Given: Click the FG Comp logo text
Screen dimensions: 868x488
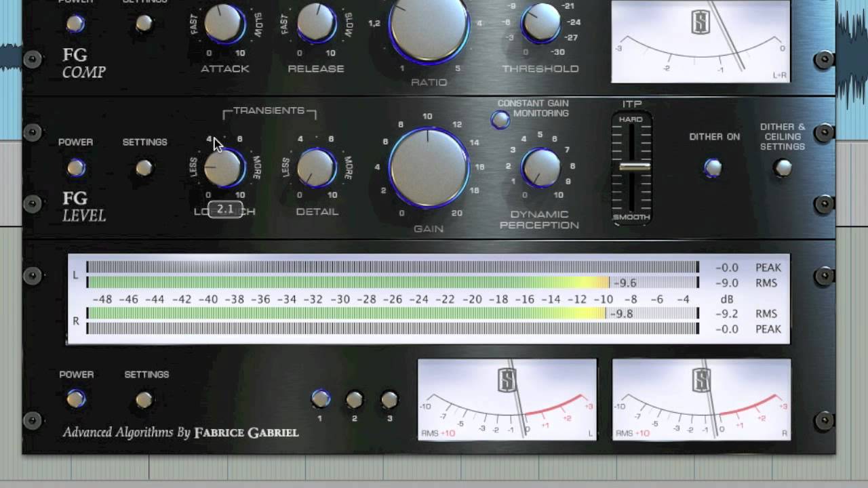Looking at the screenshot, I should [84, 64].
